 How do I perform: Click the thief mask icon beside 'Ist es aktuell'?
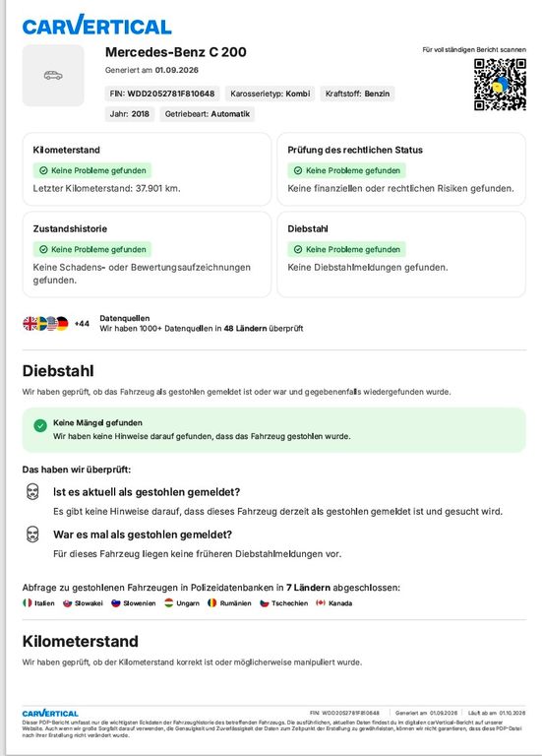pyautogui.click(x=32, y=492)
